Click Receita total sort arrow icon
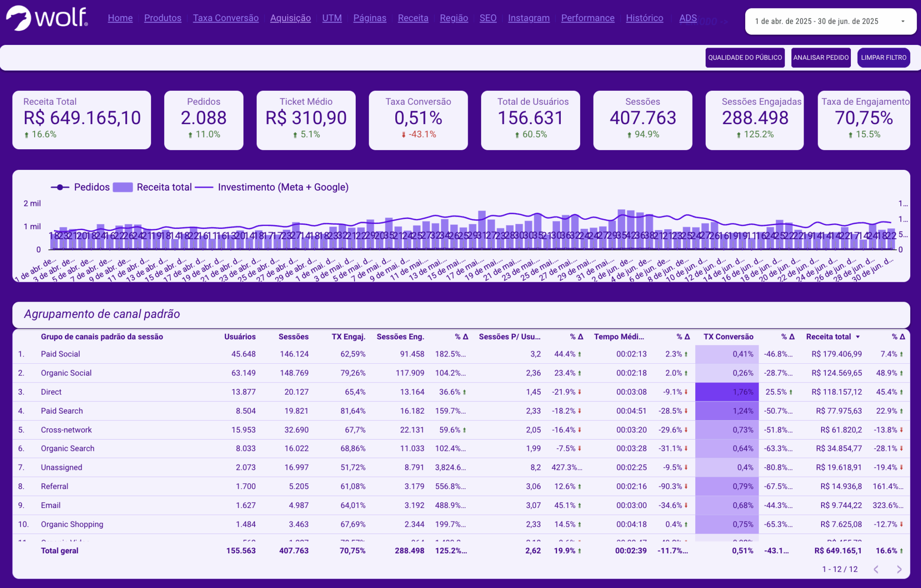 pos(858,337)
